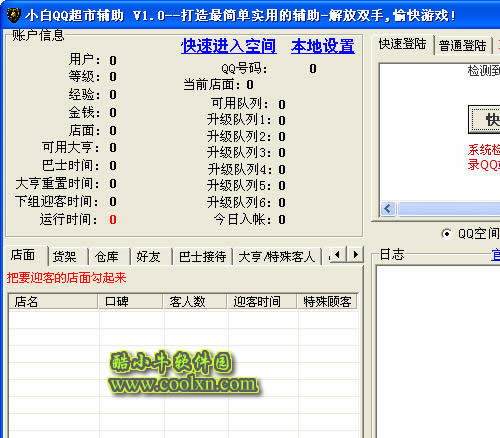Image resolution: width=500 pixels, height=438 pixels.
Task: Open the 大亨/特殊客人 tab
Action: coord(277,257)
